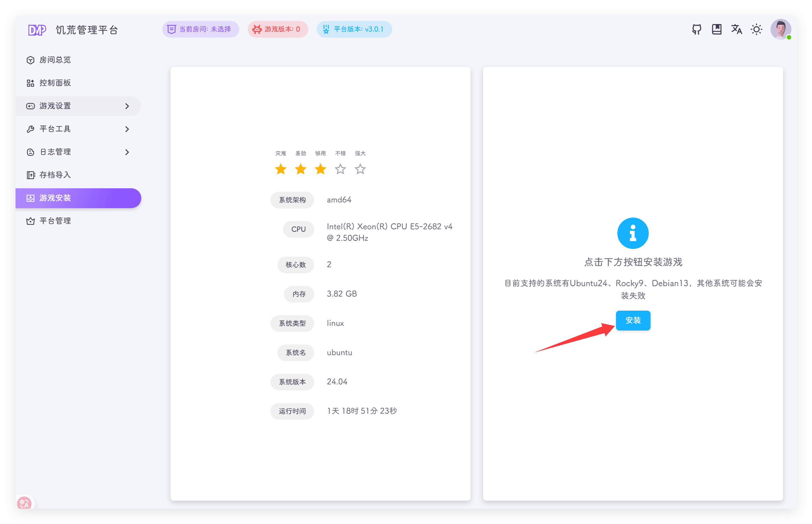The image size is (812, 524).
Task: Click the blue 安装 button
Action: click(x=633, y=320)
